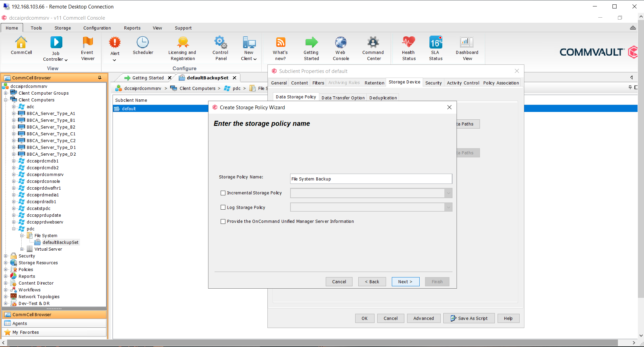Open the Storage ribbon tab
This screenshot has height=347, width=644.
click(63, 28)
